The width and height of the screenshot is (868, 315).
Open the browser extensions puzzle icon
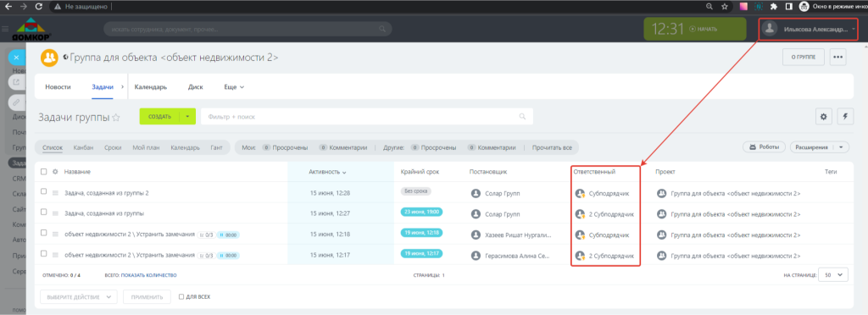tap(774, 7)
